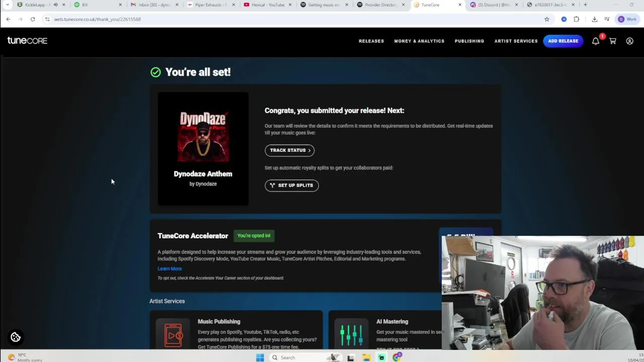Screen dimensions: 644x362
Task: Open Task View on the taskbar
Action: point(351,357)
